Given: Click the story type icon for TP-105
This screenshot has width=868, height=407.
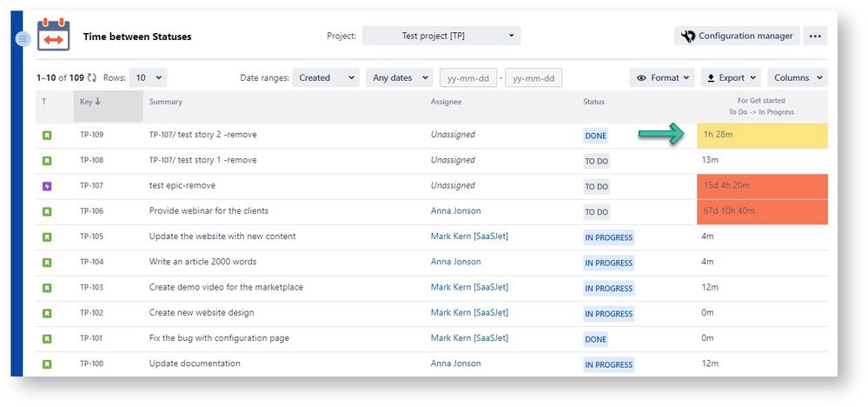Looking at the screenshot, I should click(47, 237).
